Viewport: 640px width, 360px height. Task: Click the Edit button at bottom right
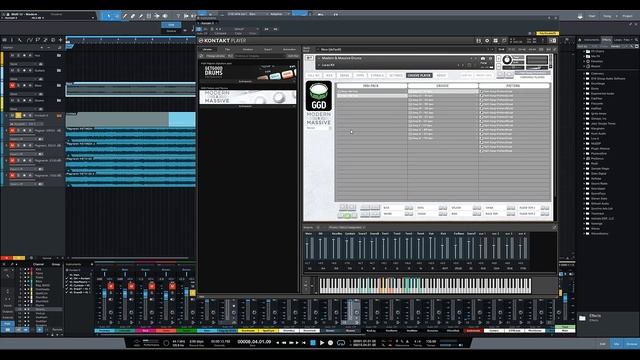coord(603,344)
